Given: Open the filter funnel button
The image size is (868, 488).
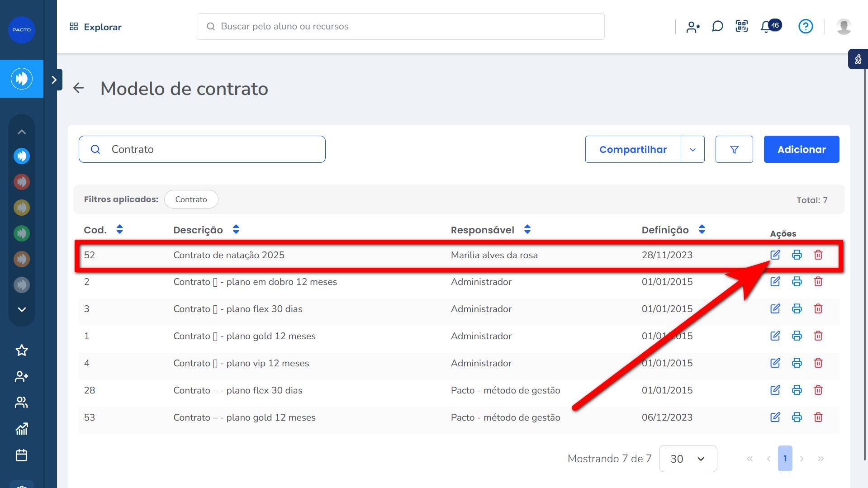Looking at the screenshot, I should (734, 149).
